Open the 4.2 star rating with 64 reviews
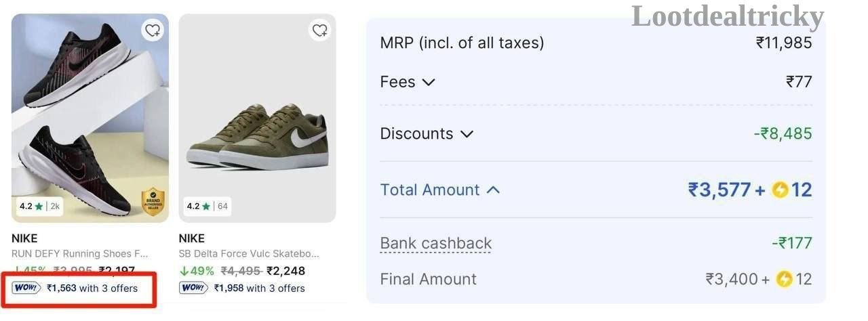 [208, 206]
